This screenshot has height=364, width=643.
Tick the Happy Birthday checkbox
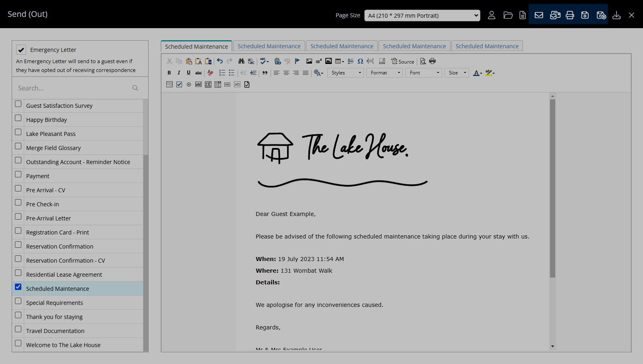(18, 118)
